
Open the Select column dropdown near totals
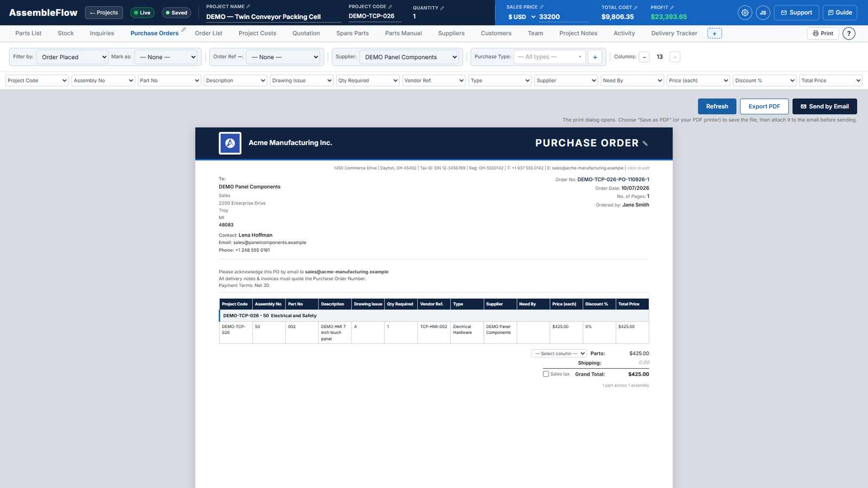[559, 354]
